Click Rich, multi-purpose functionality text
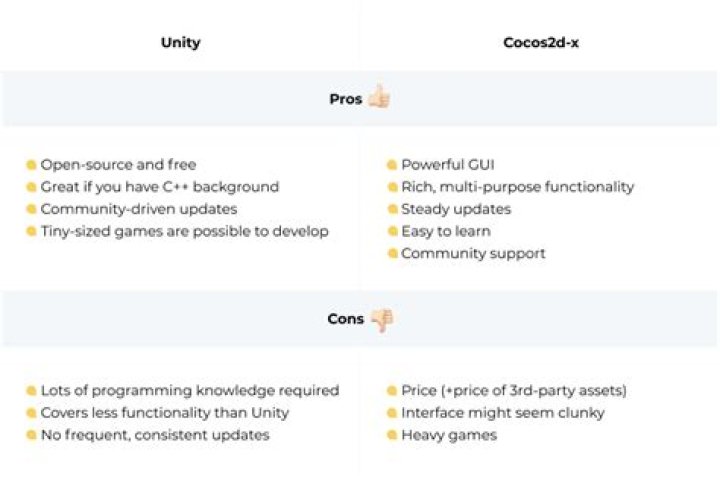The height and width of the screenshot is (477, 720). 517,187
